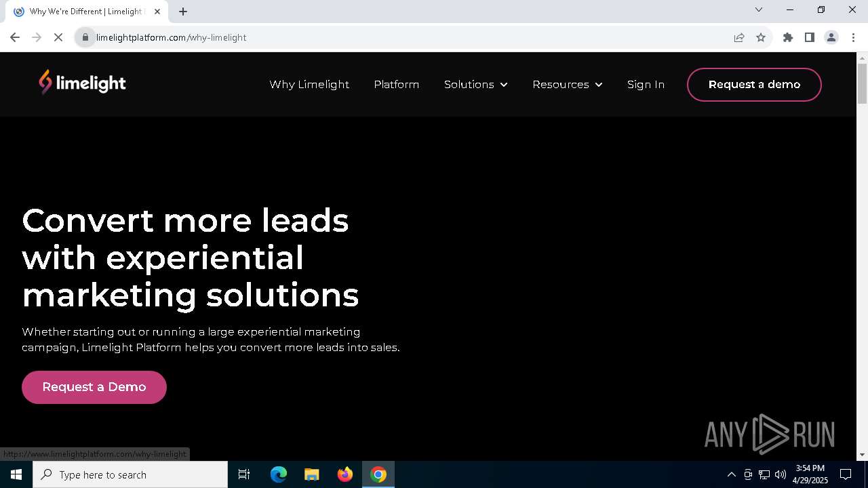Click scrollbar up arrow

862,58
